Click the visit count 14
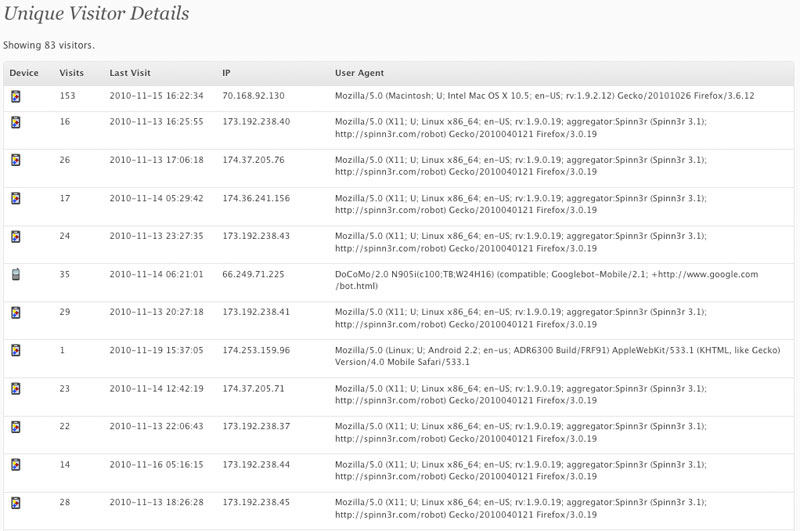Image resolution: width=800 pixels, height=531 pixels. [x=65, y=465]
